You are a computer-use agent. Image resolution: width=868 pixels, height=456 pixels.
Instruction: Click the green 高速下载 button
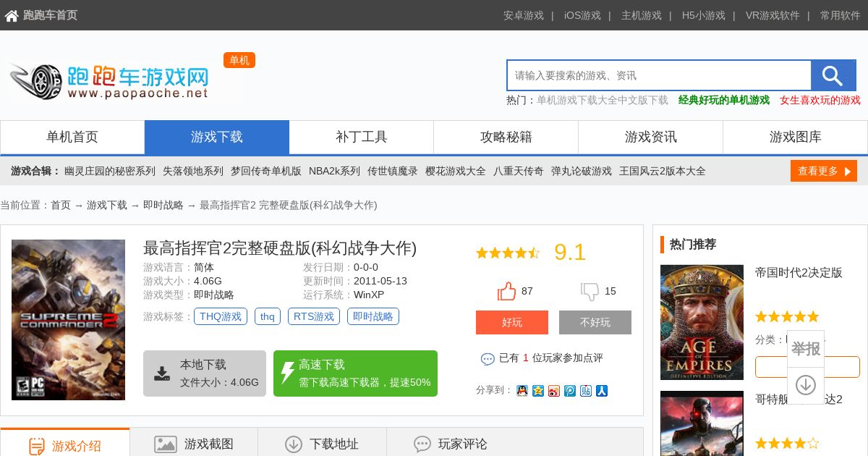tap(355, 373)
